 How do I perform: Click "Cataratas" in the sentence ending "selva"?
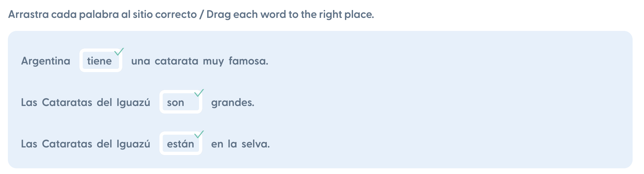point(67,144)
